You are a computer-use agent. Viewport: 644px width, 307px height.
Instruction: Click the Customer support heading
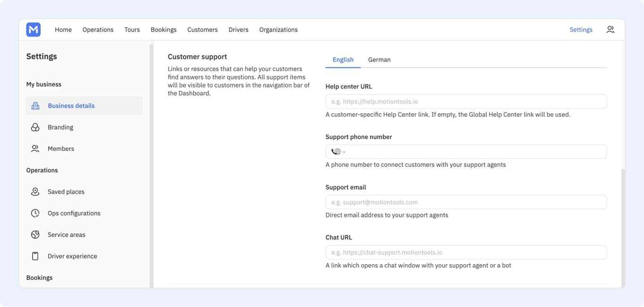(x=198, y=57)
